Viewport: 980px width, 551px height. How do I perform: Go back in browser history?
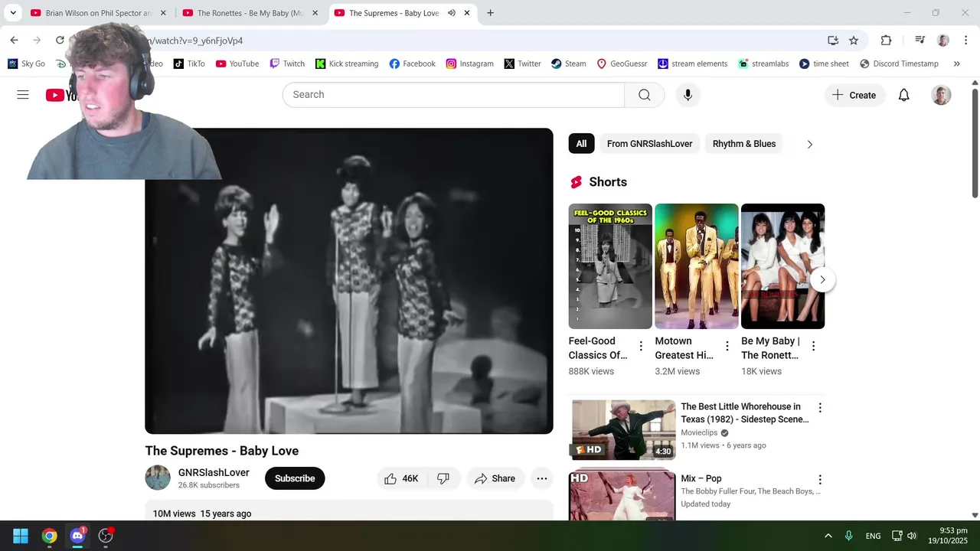point(14,41)
